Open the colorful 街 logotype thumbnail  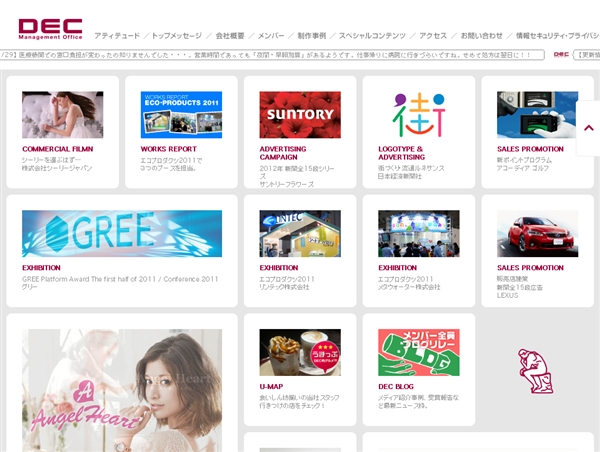tap(419, 115)
